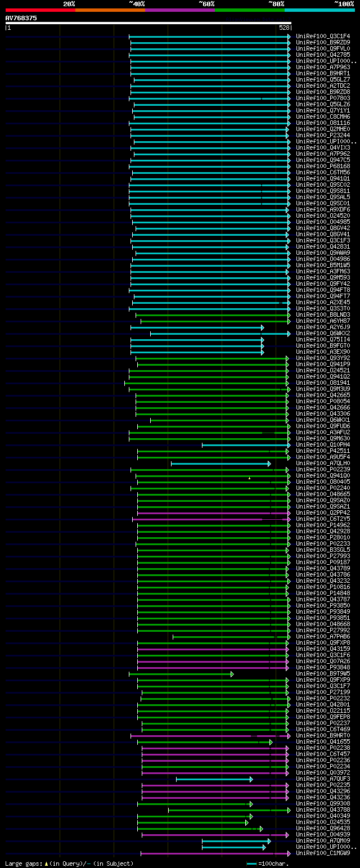Open hit UniRef100_Q5GLZ7
Image resolution: width=360 pixels, height=868 pixels.
pos(323,79)
